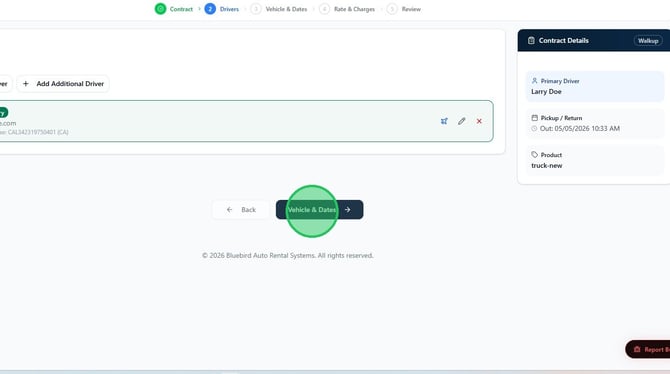
Task: Click the Contract Details panel header title
Action: (x=564, y=40)
